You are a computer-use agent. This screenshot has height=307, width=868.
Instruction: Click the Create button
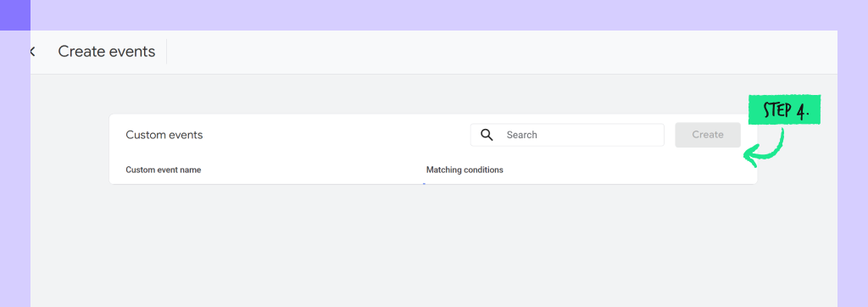[x=708, y=135]
